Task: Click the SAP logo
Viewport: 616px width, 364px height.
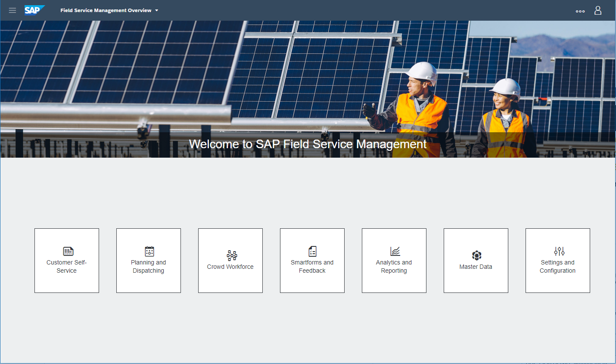Action: click(34, 10)
